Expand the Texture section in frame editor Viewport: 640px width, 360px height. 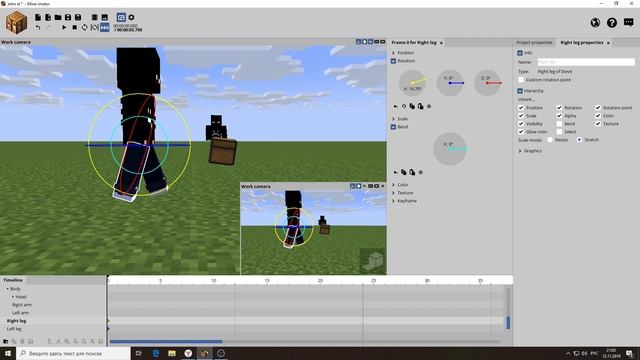pyautogui.click(x=393, y=193)
